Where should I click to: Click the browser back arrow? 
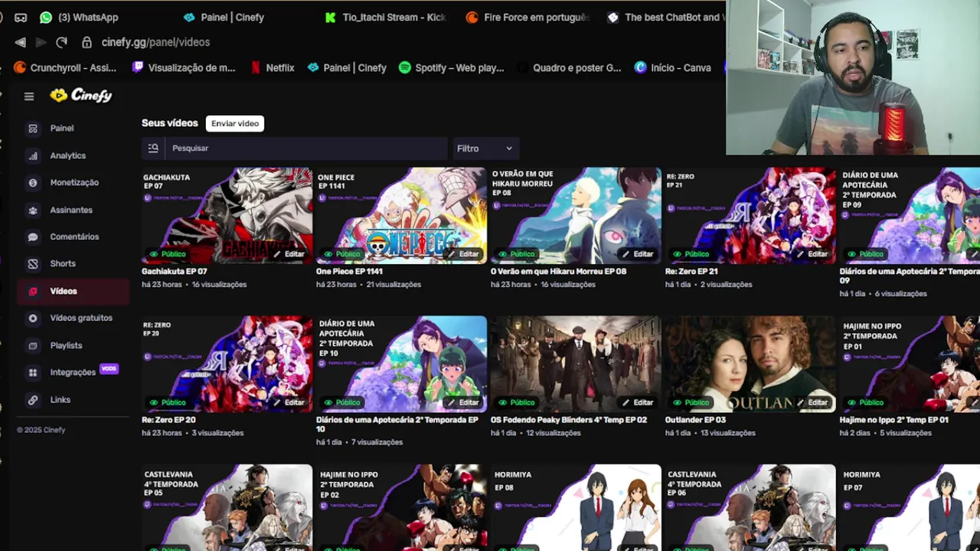(21, 42)
